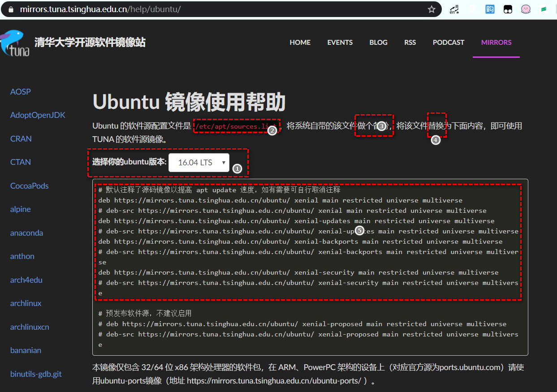Viewport: 557px width, 392px height.
Task: Select the MIRRORS nav tab
Action: click(x=496, y=42)
